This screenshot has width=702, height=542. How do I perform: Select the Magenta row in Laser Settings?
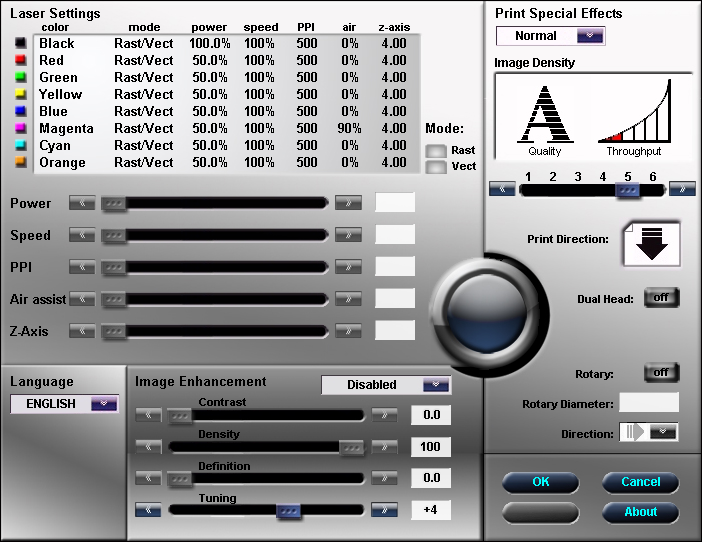point(222,128)
